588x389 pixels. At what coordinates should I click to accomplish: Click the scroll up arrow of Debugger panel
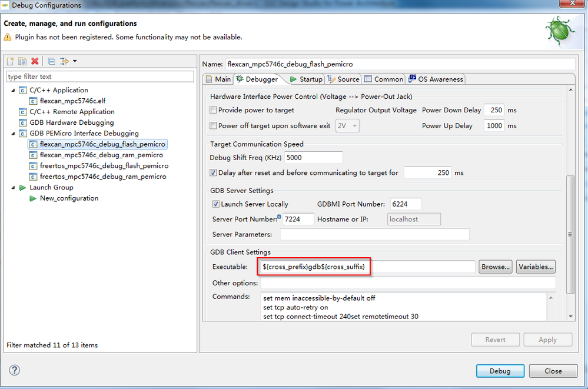[570, 90]
